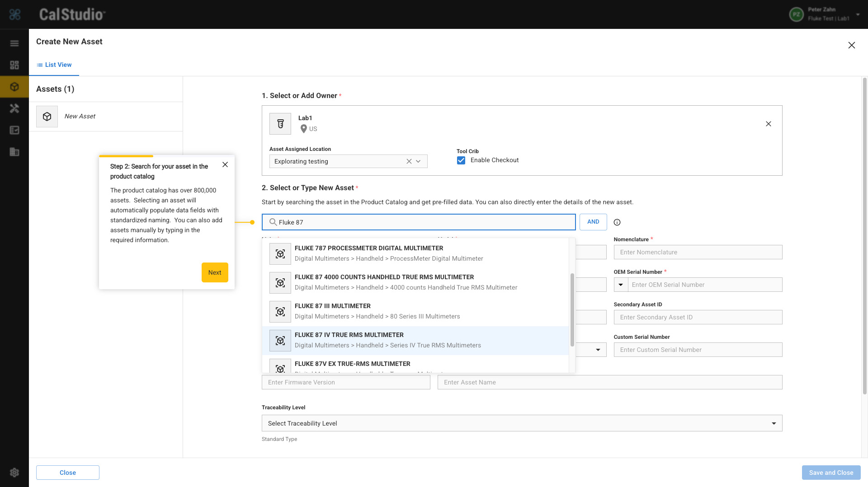Open the settings gear in sidebar
Viewport: 868px width, 487px height.
pyautogui.click(x=14, y=473)
